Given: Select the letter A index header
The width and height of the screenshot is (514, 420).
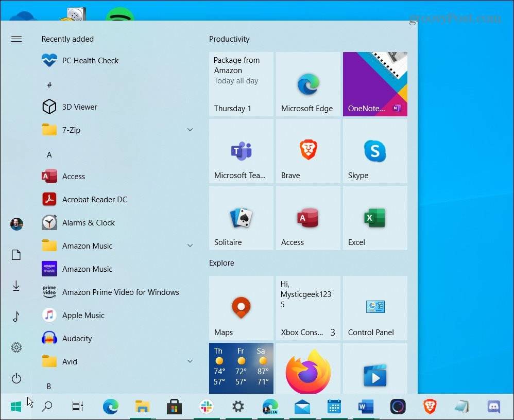Looking at the screenshot, I should click(x=49, y=154).
